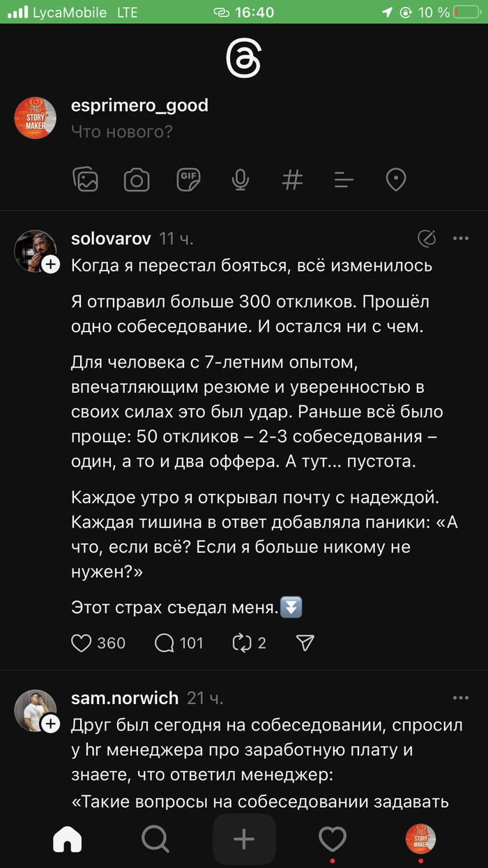Go to the Home tab
This screenshot has height=868, width=488.
pyautogui.click(x=68, y=839)
